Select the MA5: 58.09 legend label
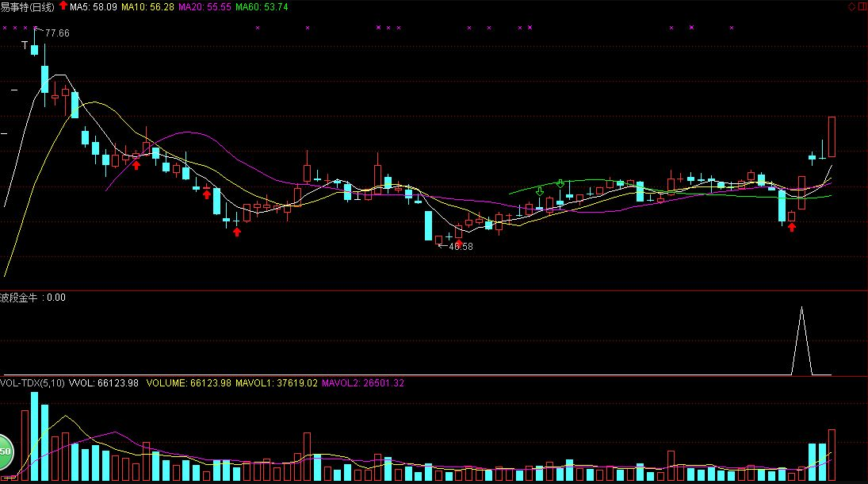 coord(93,7)
